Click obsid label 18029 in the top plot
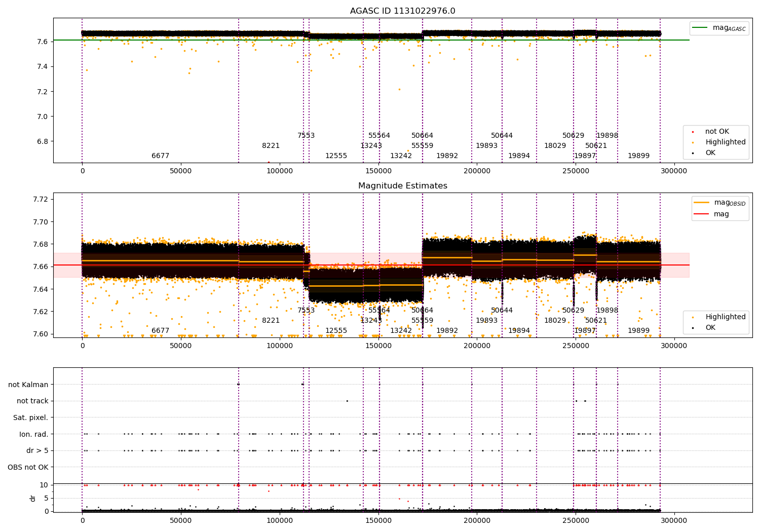 coord(555,146)
